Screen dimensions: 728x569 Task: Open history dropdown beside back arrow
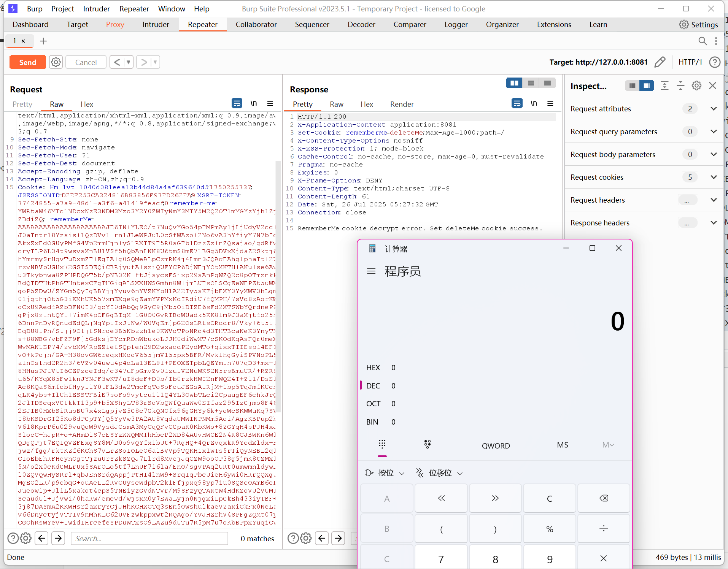point(128,62)
